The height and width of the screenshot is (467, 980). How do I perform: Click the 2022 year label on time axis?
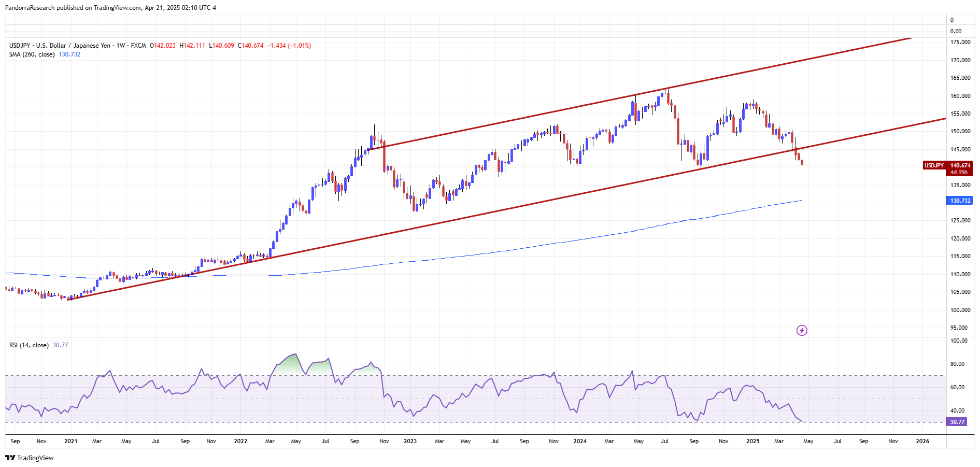point(240,442)
